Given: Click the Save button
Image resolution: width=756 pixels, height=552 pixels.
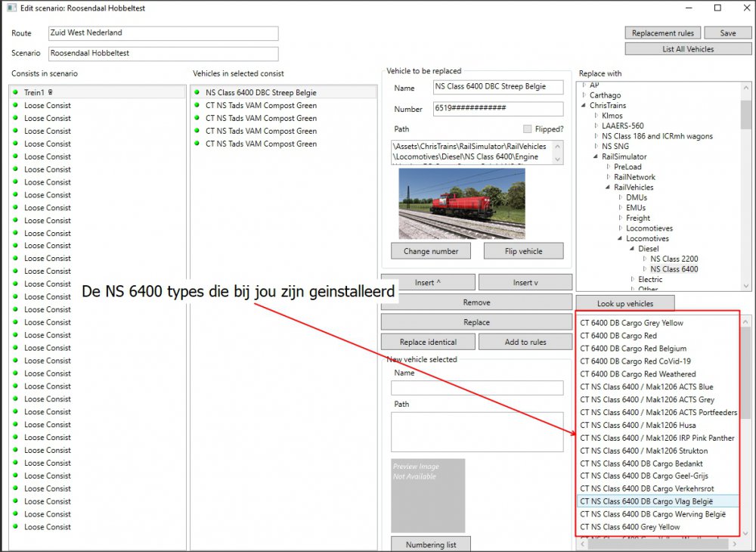Looking at the screenshot, I should pyautogui.click(x=727, y=33).
